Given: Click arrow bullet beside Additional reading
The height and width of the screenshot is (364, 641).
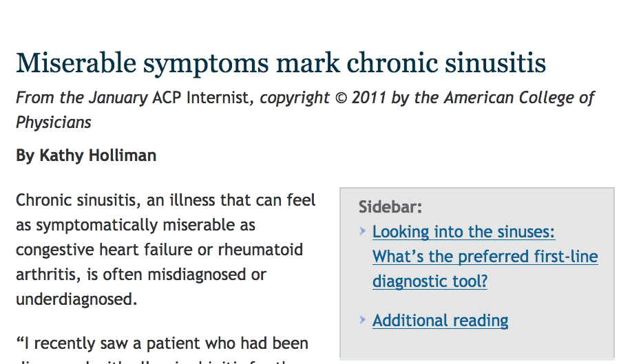Looking at the screenshot, I should tap(363, 319).
